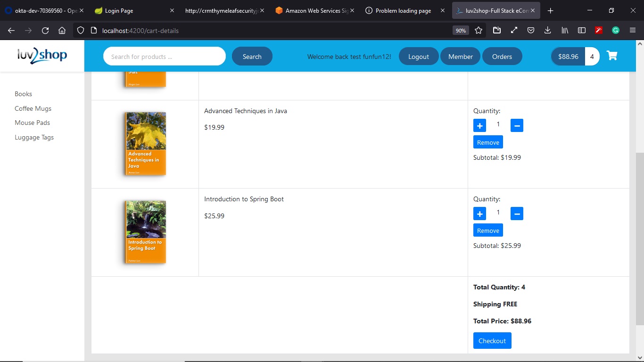
Task: Click the Total Quantity: 4 text
Action: (x=499, y=287)
